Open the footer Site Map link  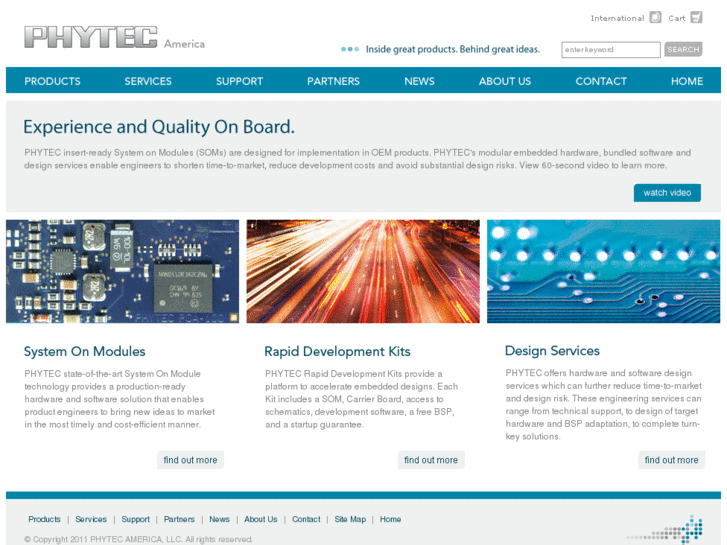point(350,519)
